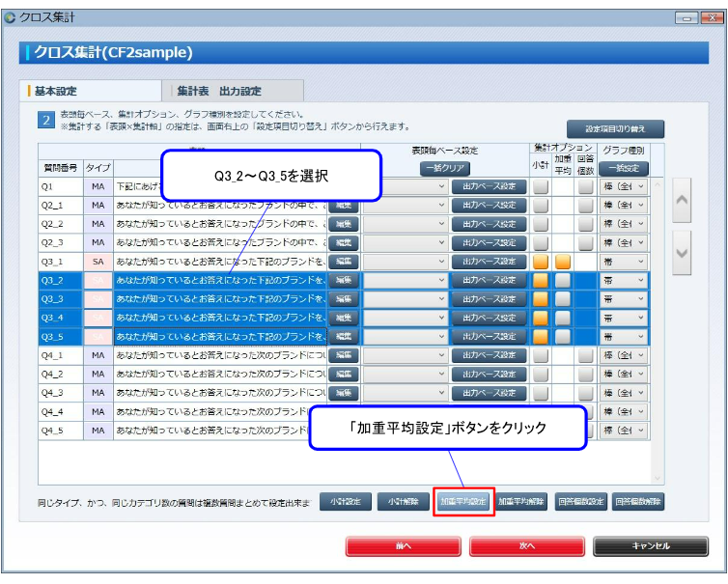This screenshot has width=728, height=584.
Task: Click the MA type cell of Q4_3
Action: (x=98, y=393)
